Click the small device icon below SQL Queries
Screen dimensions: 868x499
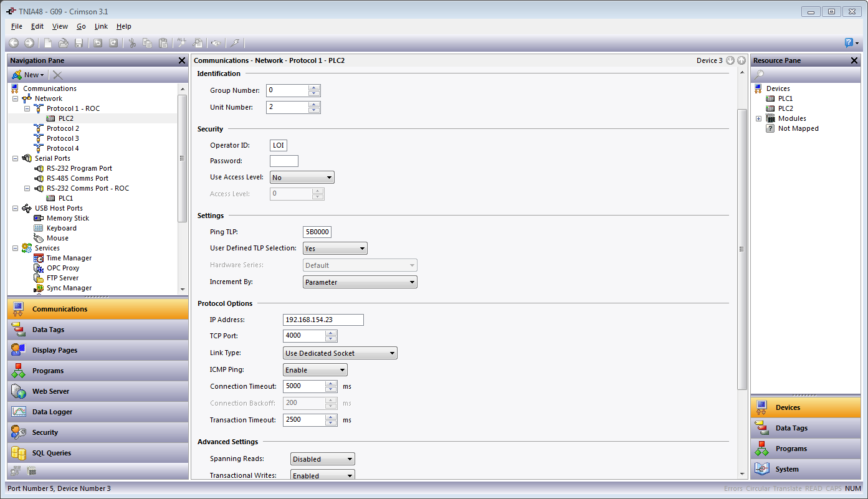[31, 471]
